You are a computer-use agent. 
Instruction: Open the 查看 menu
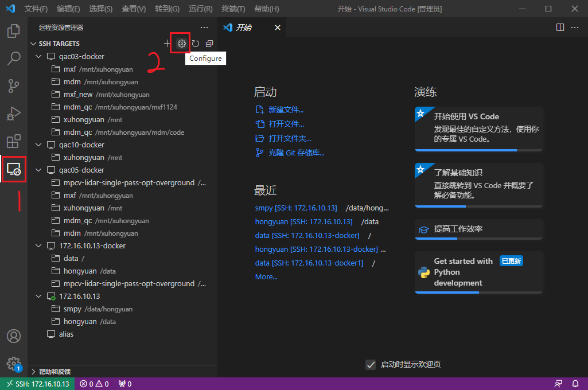133,9
